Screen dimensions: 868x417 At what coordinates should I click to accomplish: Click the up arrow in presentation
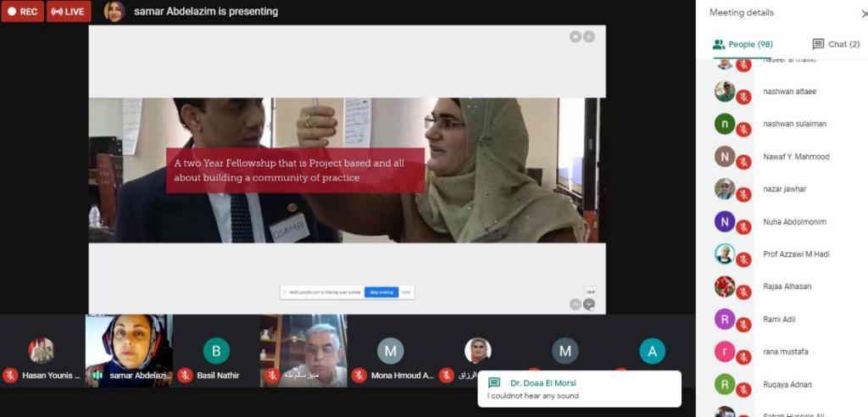pyautogui.click(x=576, y=304)
